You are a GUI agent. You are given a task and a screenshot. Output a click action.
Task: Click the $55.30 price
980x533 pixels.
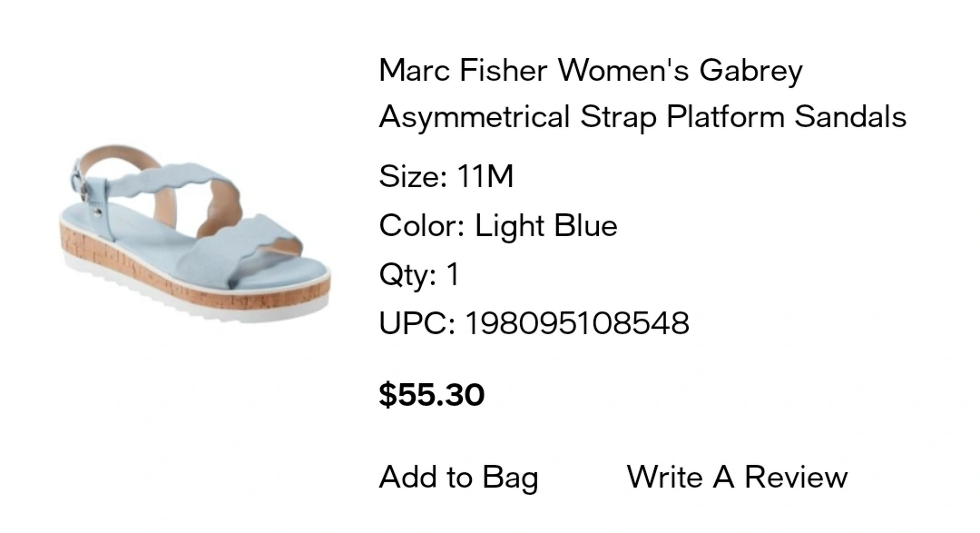(432, 395)
